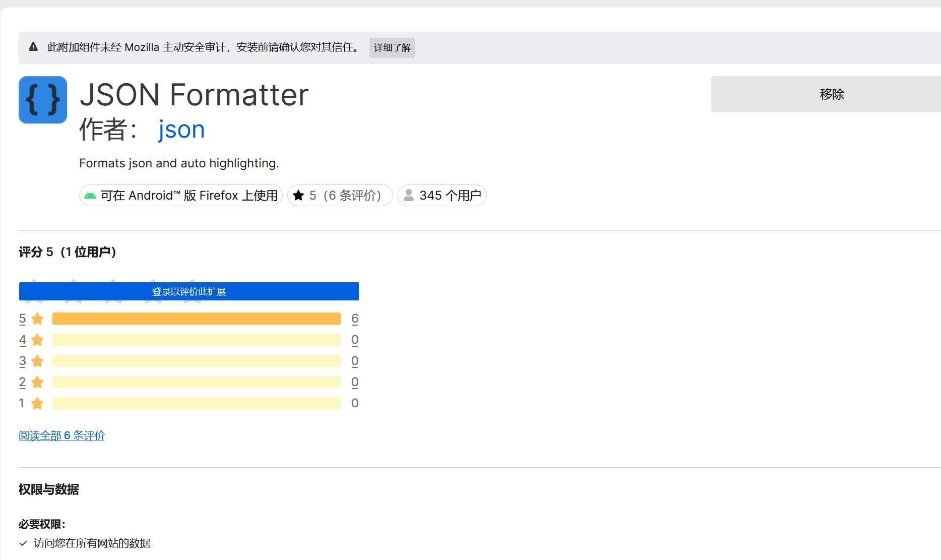This screenshot has height=560, width=941.
Task: Click the user silhouette icon beside 345
Action: pyautogui.click(x=409, y=195)
